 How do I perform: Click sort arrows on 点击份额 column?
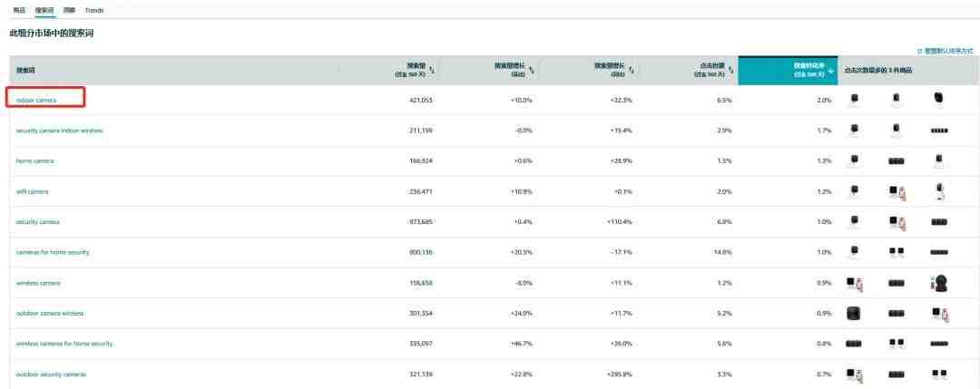click(730, 70)
